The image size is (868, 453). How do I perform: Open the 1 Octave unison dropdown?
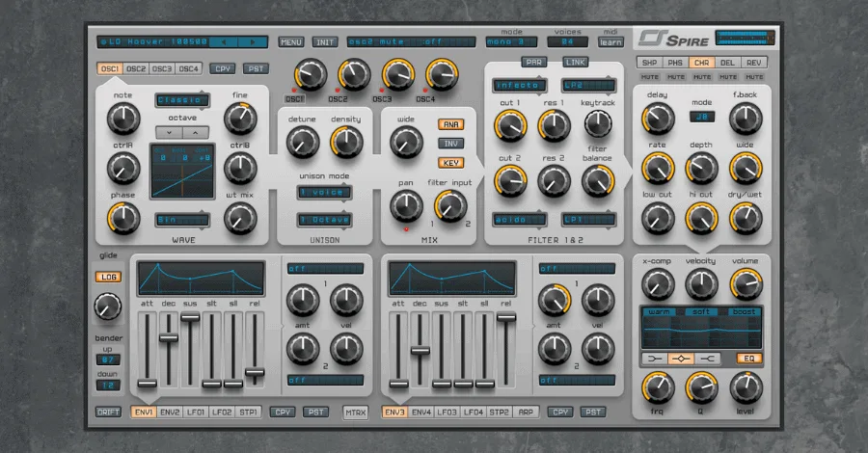[x=324, y=220]
